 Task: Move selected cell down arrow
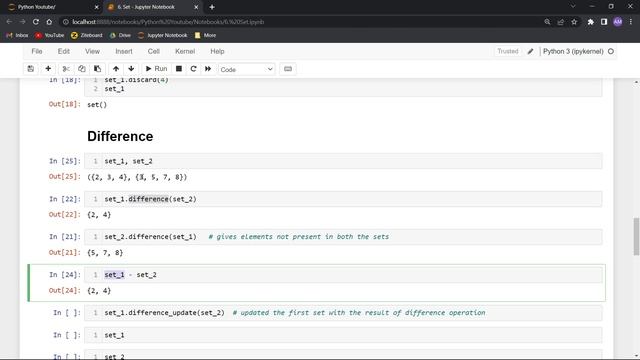tap(131, 69)
